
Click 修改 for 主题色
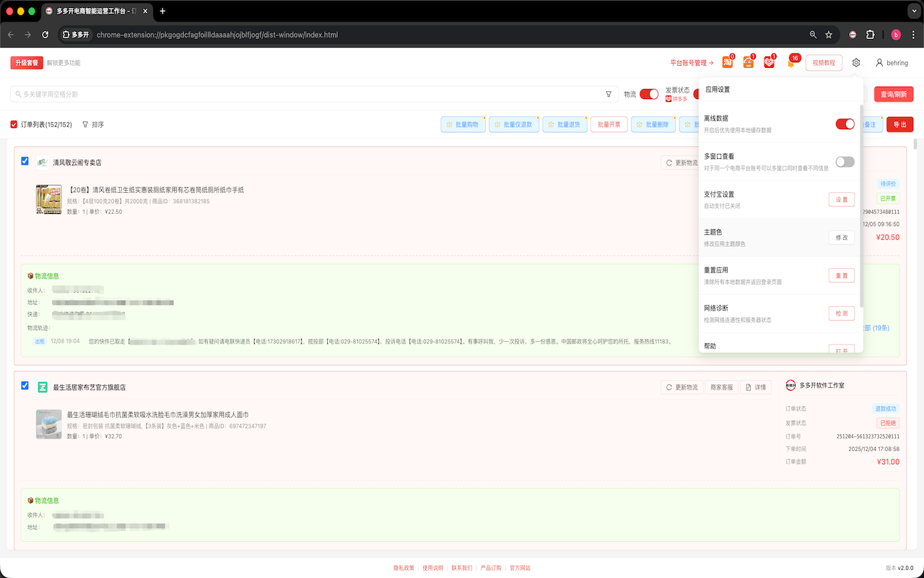[x=841, y=238]
